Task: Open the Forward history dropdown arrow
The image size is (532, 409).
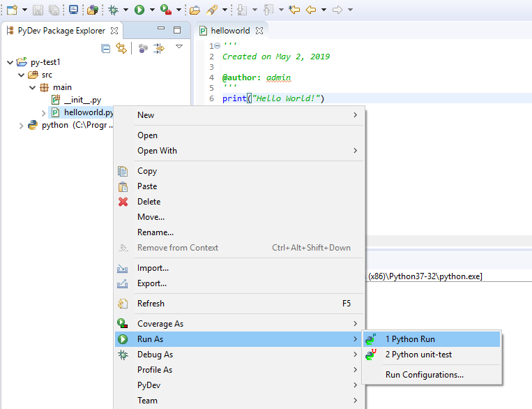Action: coord(350,10)
